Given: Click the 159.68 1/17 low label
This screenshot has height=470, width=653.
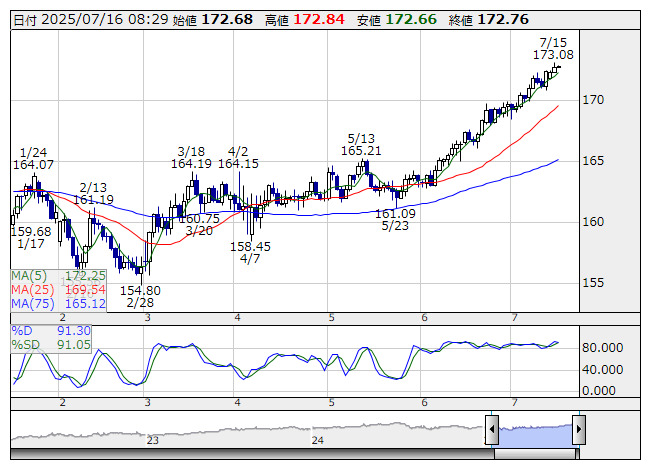Looking at the screenshot, I should pos(31,237).
